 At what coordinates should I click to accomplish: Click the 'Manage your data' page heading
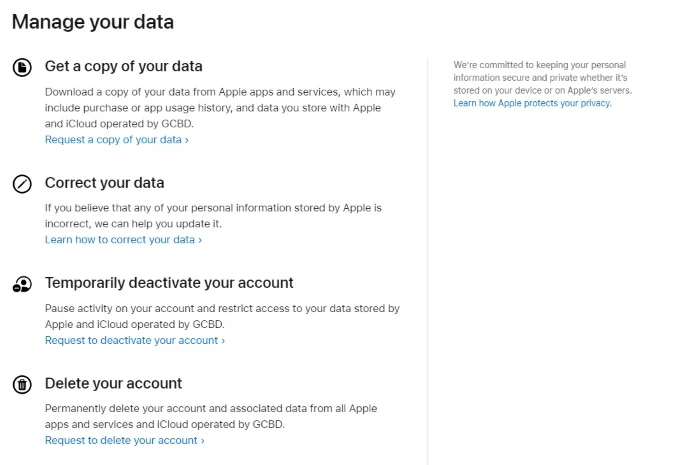[92, 21]
